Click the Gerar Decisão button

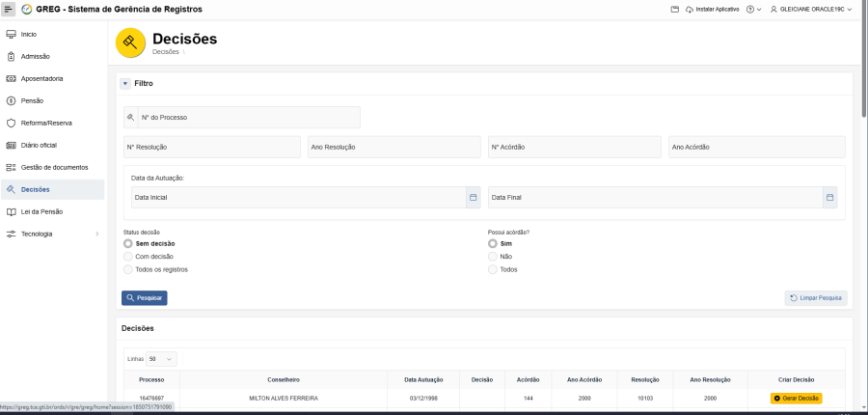pos(797,398)
